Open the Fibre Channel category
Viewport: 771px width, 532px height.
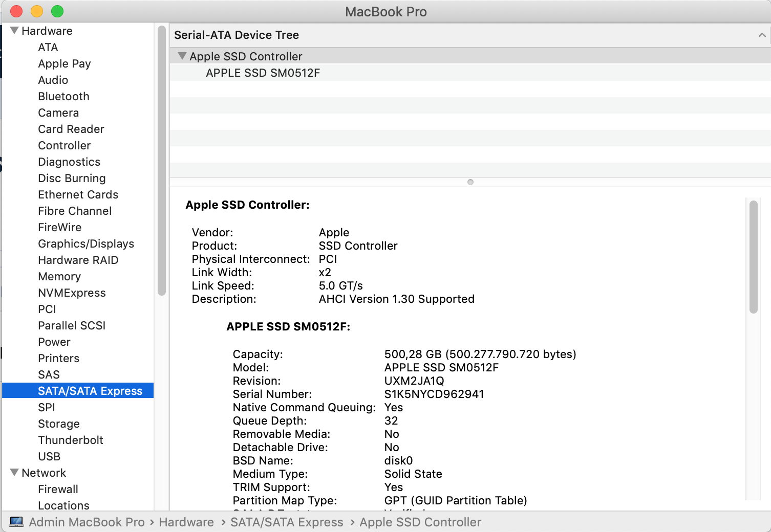click(75, 211)
